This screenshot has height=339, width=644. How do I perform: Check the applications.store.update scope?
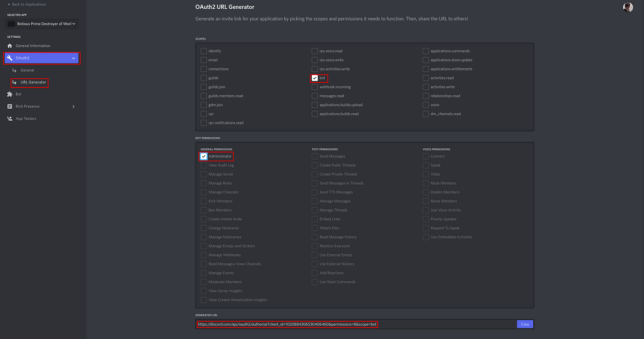point(426,60)
